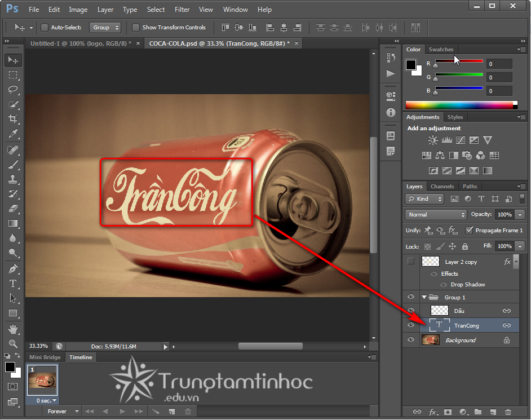531x420 pixels.
Task: Enable Show Transform Controls checkbox
Action: [x=136, y=28]
